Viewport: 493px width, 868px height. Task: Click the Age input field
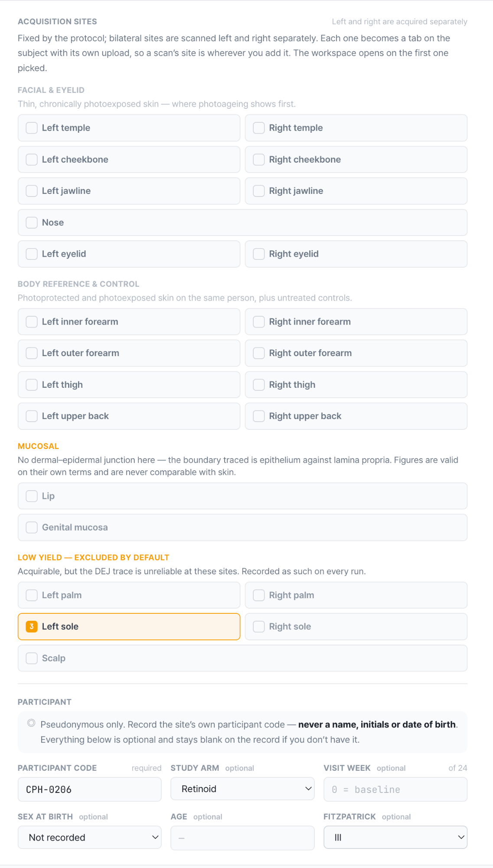(242, 838)
